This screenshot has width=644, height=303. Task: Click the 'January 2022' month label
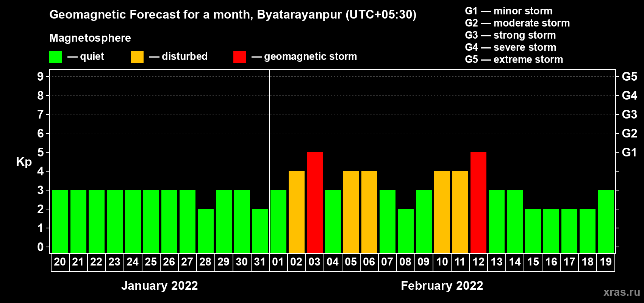coord(159,286)
